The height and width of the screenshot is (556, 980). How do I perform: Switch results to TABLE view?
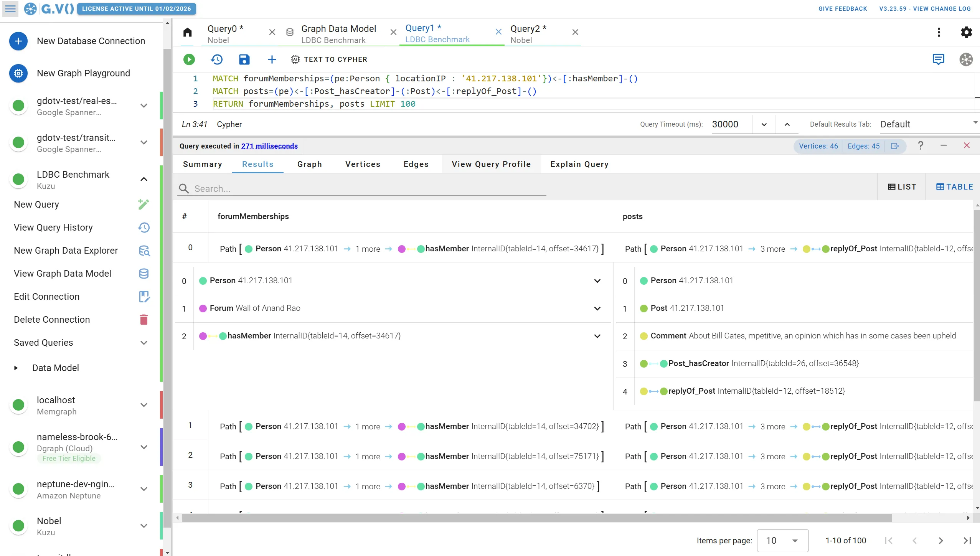[x=954, y=187]
